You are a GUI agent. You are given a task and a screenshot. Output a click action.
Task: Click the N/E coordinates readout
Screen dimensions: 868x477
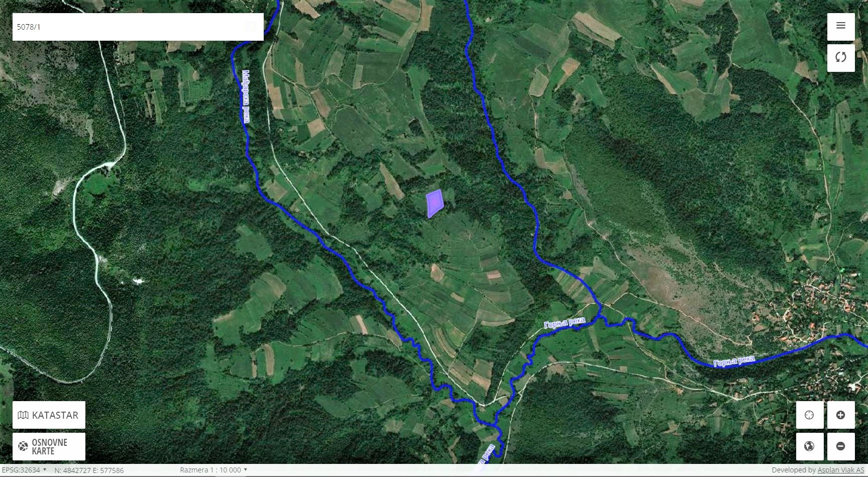tap(89, 470)
